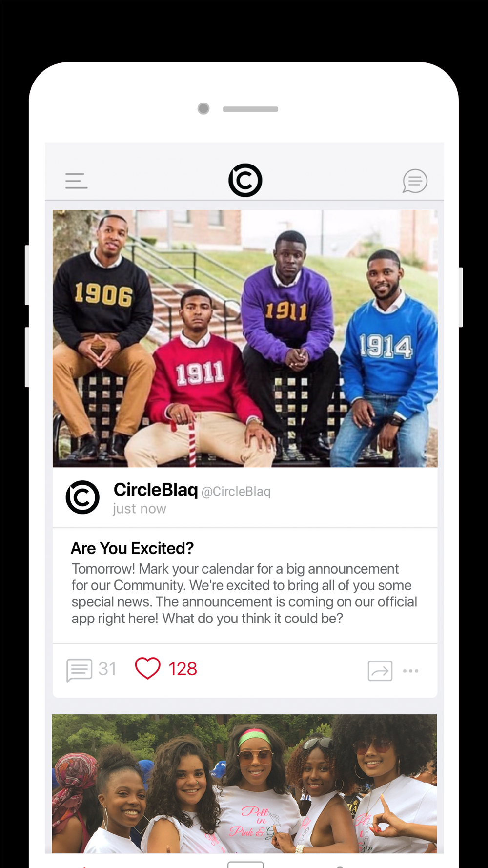Share the post with arrow icon
Screen dimensions: 488x868
[380, 671]
